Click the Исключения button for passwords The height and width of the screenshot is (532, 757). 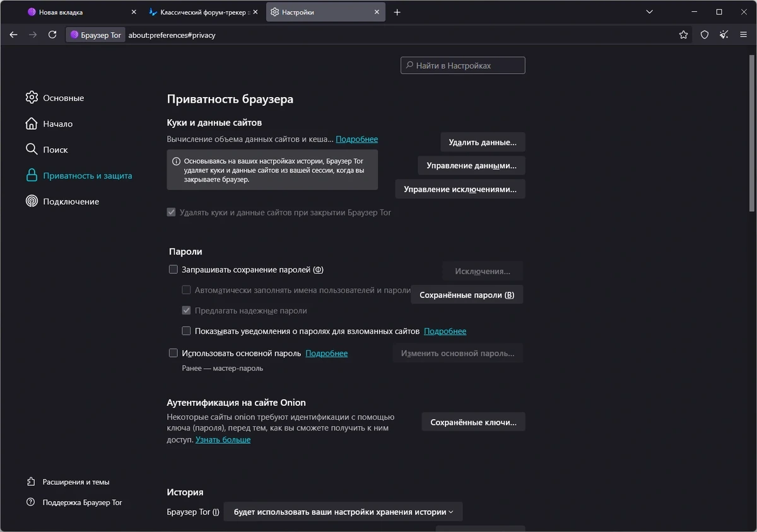(x=483, y=271)
